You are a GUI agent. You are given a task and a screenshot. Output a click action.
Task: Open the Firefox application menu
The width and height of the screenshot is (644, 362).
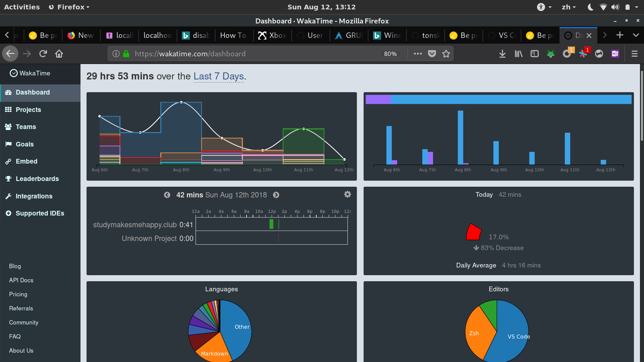pyautogui.click(x=69, y=7)
